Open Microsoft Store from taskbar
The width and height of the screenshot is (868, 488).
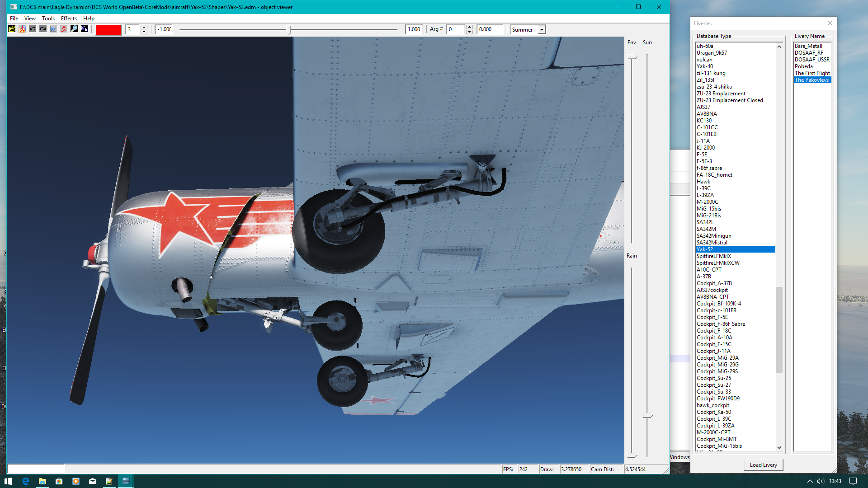pos(59,481)
